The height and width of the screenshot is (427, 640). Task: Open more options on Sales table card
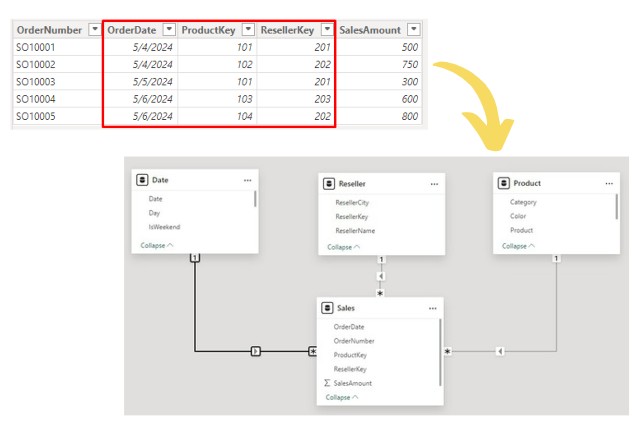tap(432, 309)
